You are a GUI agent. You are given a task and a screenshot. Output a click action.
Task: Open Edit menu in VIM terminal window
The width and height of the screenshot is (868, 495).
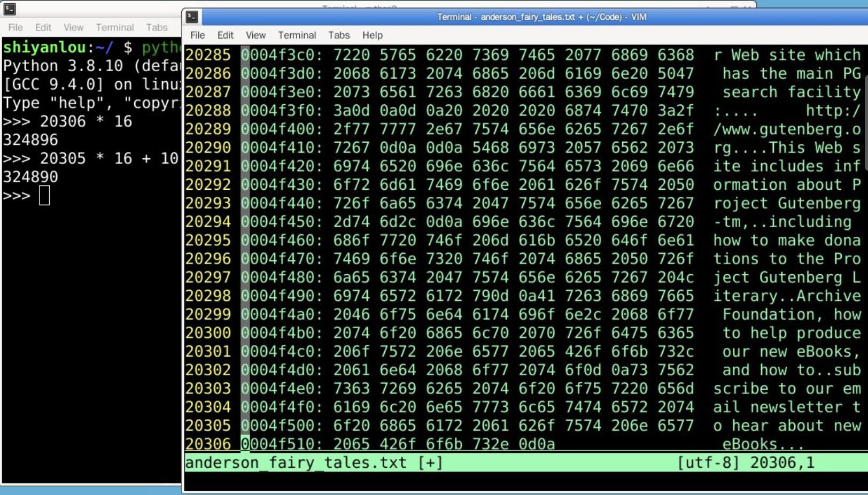[x=226, y=35]
